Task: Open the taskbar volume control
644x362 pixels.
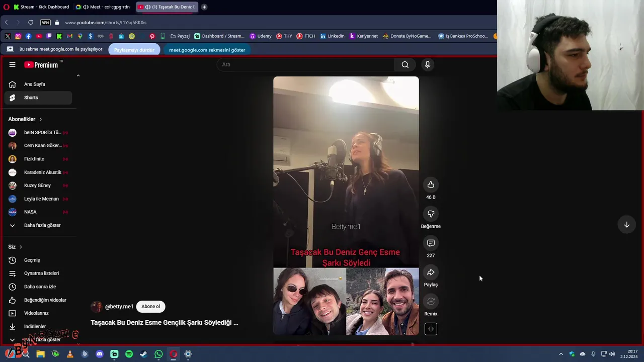Action: tap(612, 354)
